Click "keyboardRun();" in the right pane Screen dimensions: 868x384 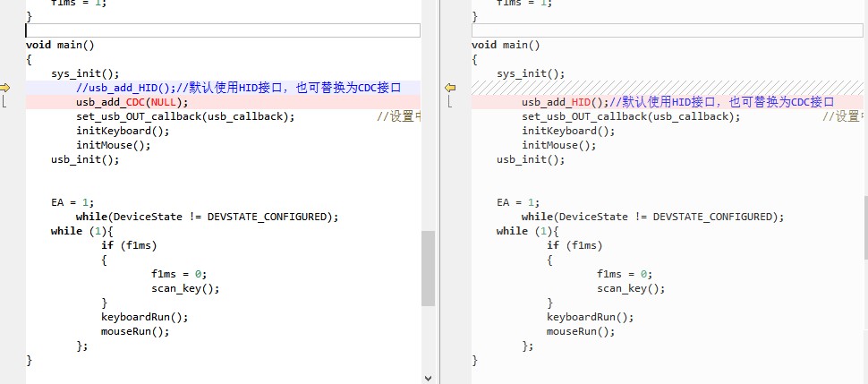590,318
